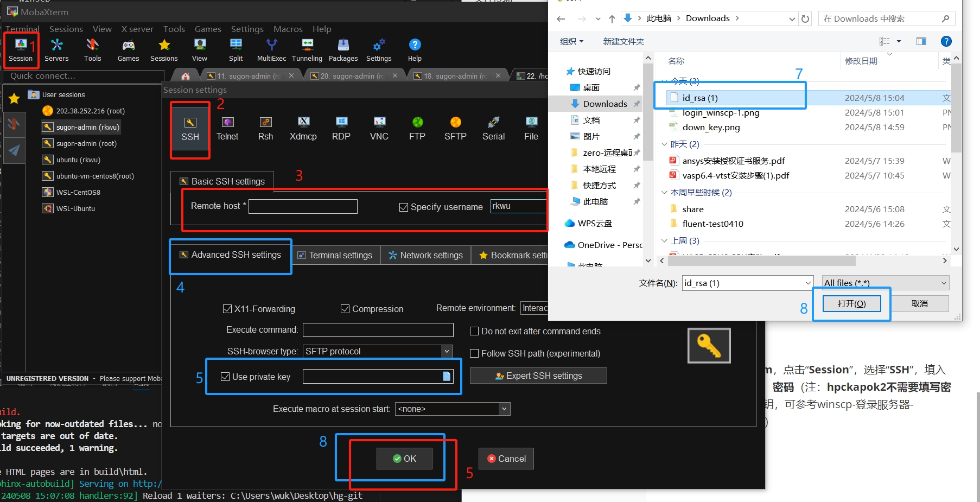The height and width of the screenshot is (502, 980).
Task: Open the Servers toolbar icon
Action: (x=56, y=50)
